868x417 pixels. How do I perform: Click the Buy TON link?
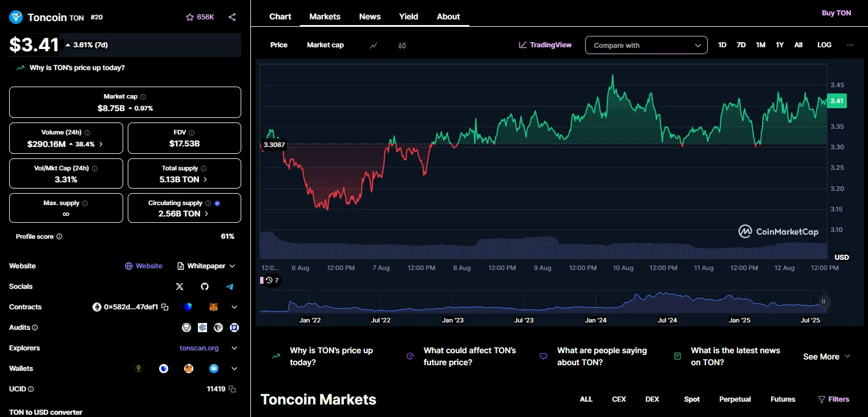pos(836,13)
